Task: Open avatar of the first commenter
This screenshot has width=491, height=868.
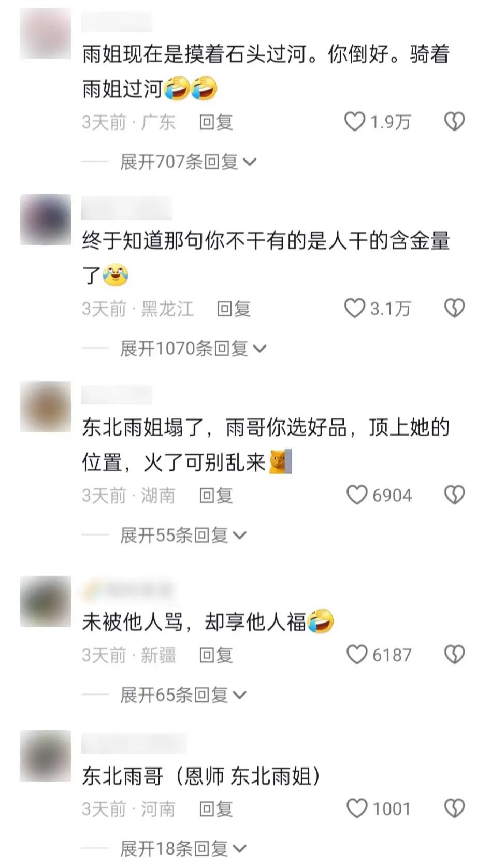Action: 46,33
